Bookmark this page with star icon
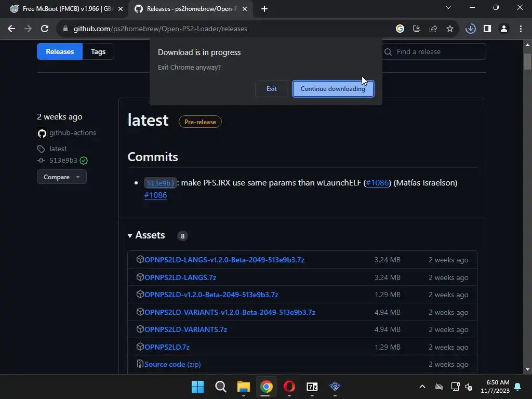532x399 pixels. pyautogui.click(x=450, y=29)
